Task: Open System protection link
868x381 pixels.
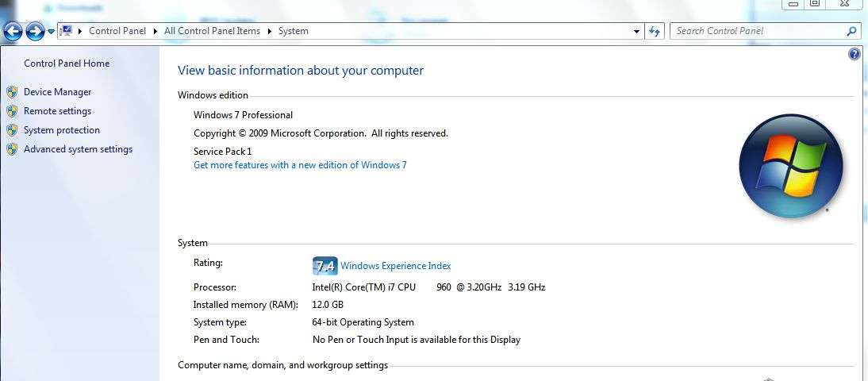Action: tap(62, 130)
